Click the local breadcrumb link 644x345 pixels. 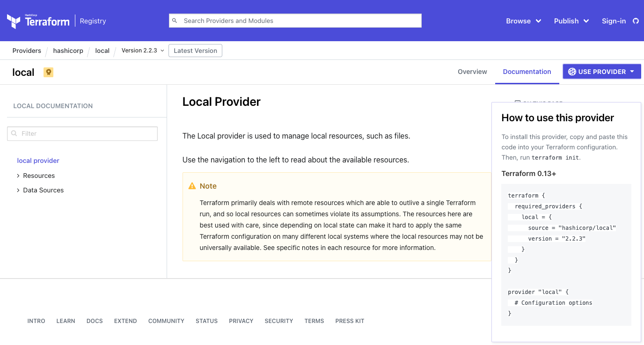coord(102,51)
